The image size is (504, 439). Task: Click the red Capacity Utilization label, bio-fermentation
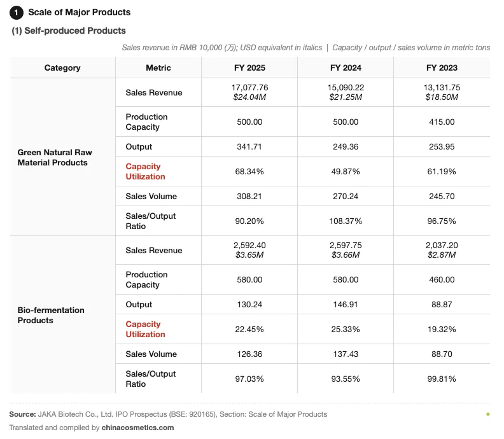pos(145,330)
